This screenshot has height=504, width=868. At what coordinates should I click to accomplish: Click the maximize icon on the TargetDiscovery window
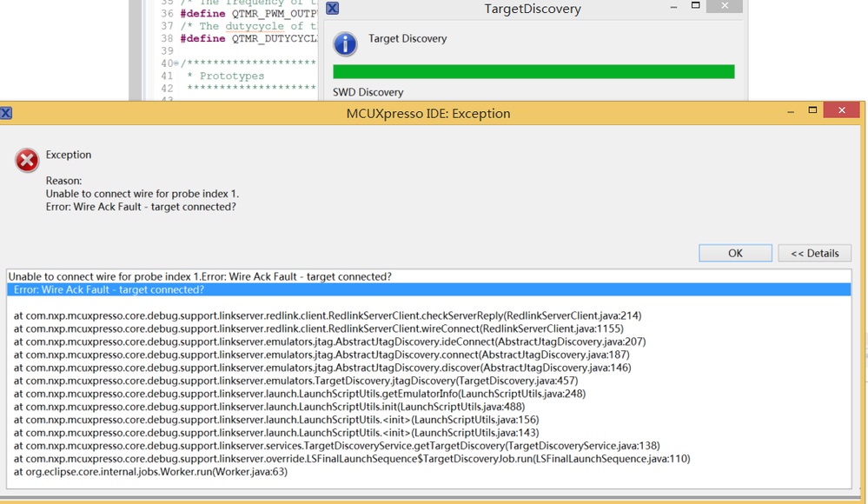[694, 7]
